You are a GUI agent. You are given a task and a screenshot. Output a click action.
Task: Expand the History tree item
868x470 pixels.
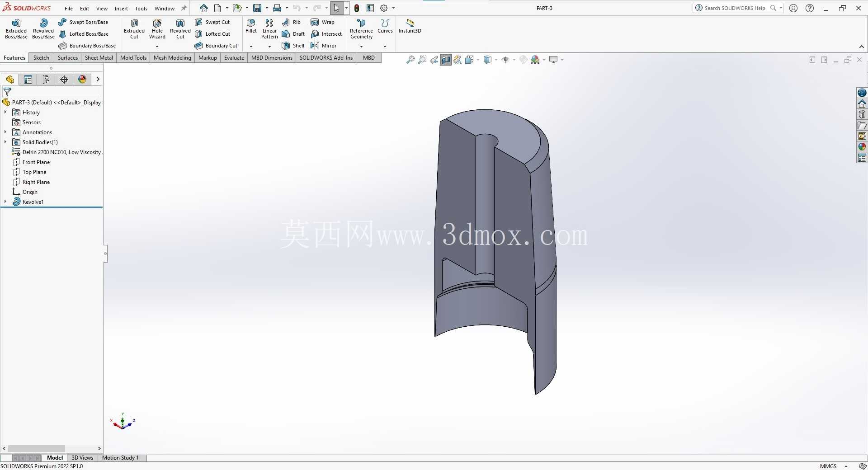pyautogui.click(x=5, y=113)
